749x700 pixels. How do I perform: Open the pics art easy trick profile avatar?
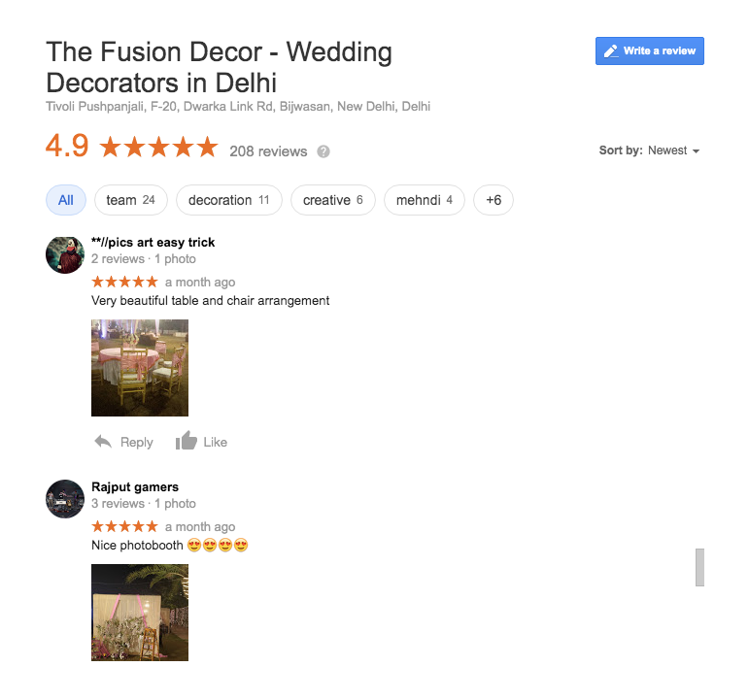click(x=65, y=255)
